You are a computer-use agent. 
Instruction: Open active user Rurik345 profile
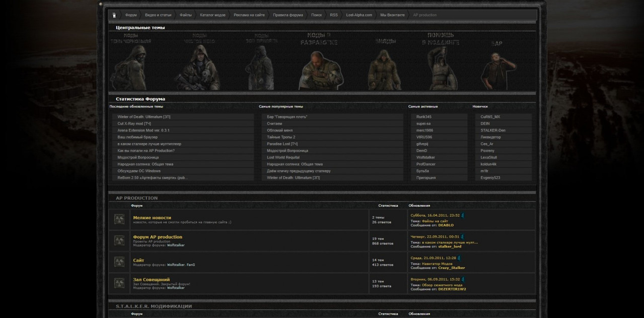[x=424, y=116]
